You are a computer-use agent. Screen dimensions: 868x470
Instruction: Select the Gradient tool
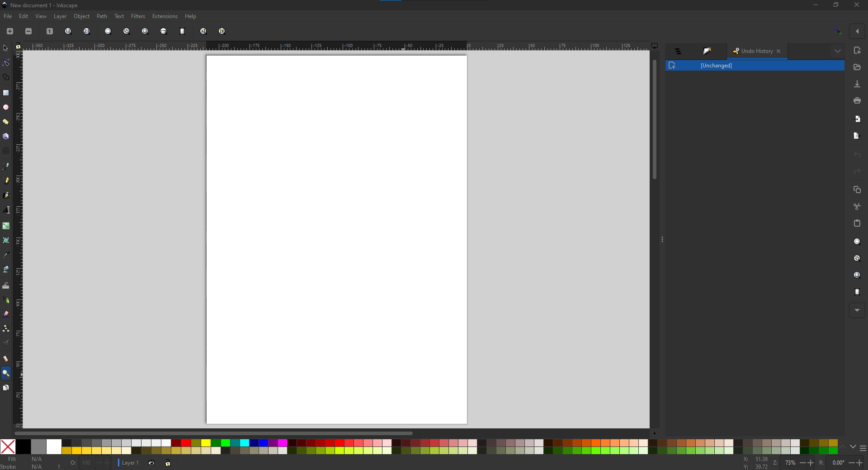[x=6, y=226]
